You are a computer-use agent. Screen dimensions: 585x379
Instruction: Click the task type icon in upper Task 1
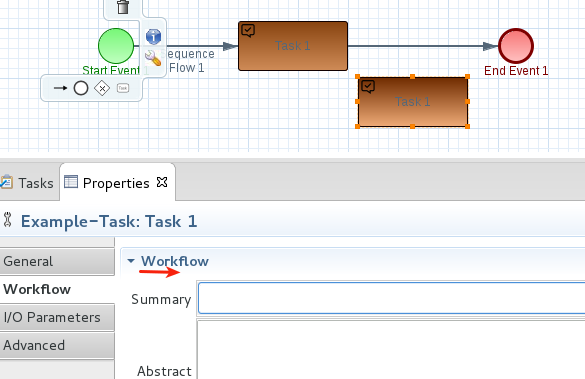248,31
